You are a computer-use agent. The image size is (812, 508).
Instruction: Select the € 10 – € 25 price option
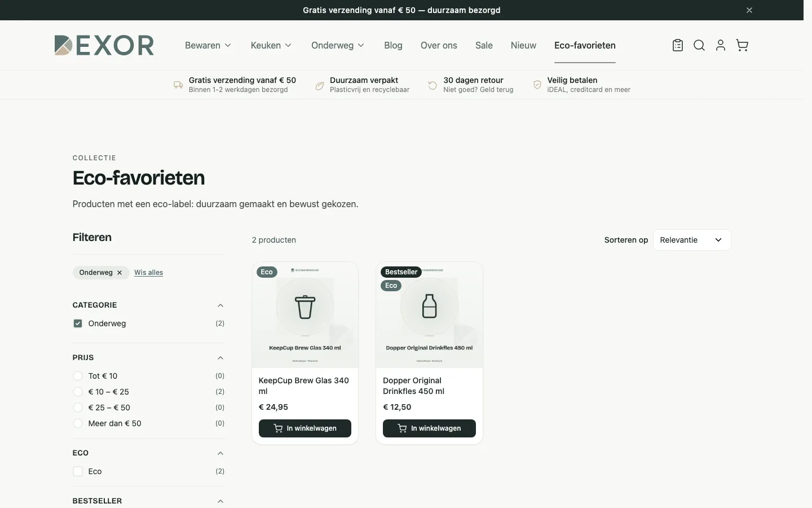(x=78, y=392)
